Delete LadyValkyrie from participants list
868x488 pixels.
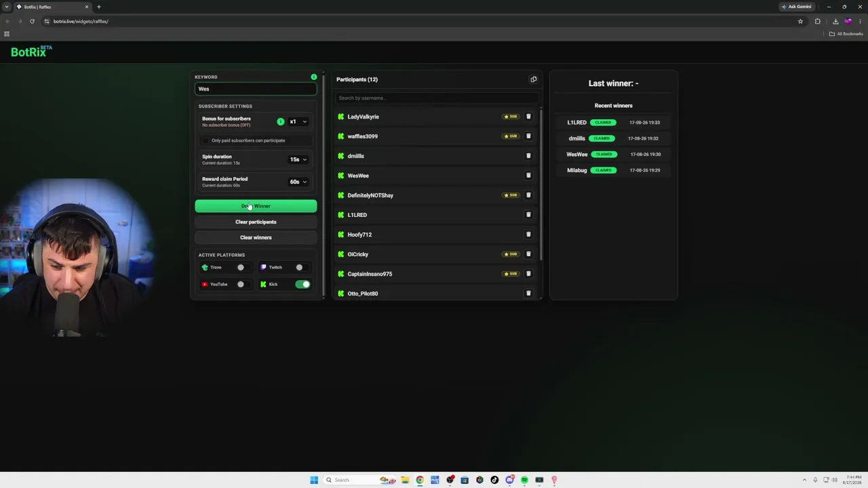click(x=528, y=117)
